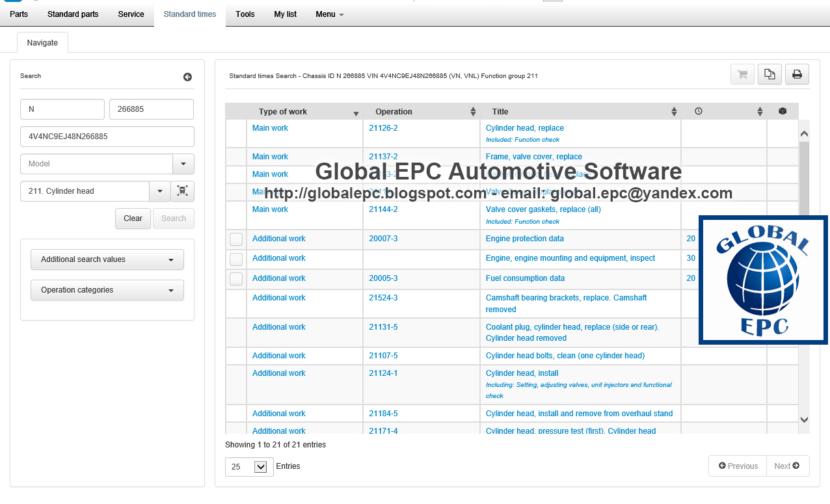Sort by the clock column icon
Screen dimensions: 830x504
[699, 111]
